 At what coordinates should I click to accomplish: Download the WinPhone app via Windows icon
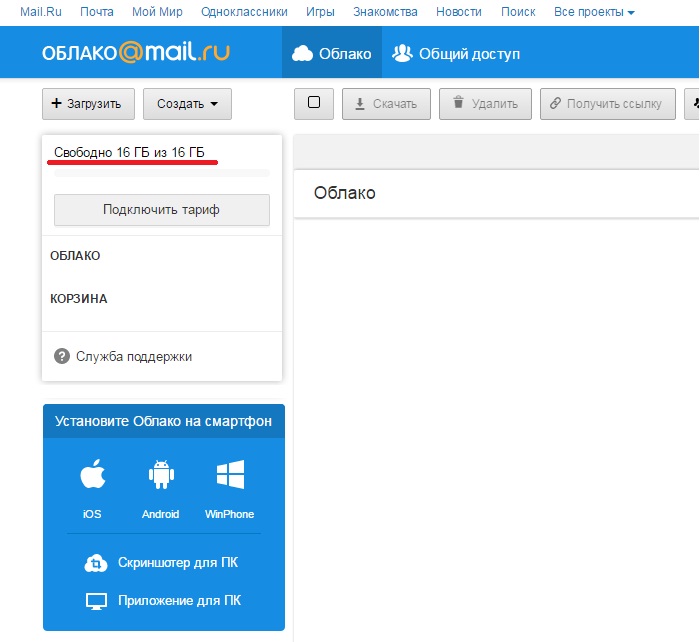point(230,474)
